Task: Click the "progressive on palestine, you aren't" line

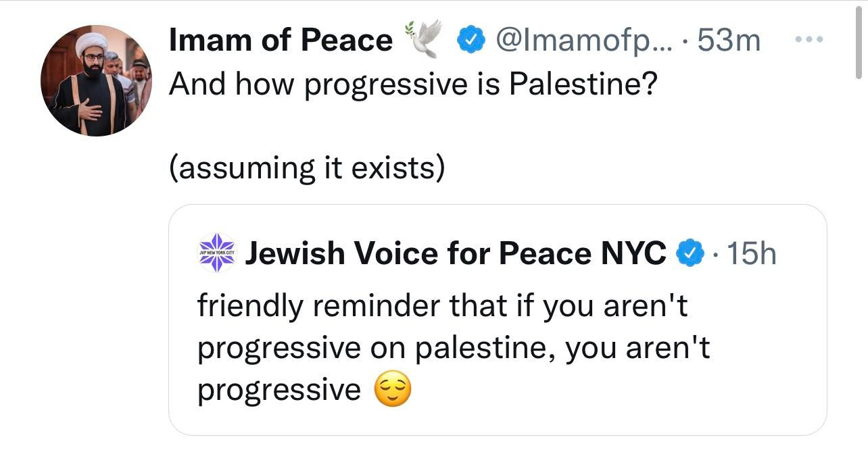Action: coord(453,348)
